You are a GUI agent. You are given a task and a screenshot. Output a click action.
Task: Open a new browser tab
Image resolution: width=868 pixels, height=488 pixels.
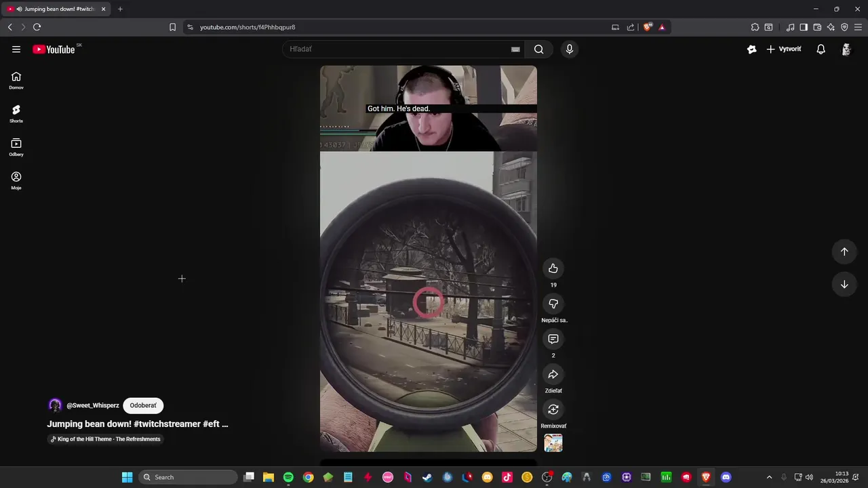point(120,9)
